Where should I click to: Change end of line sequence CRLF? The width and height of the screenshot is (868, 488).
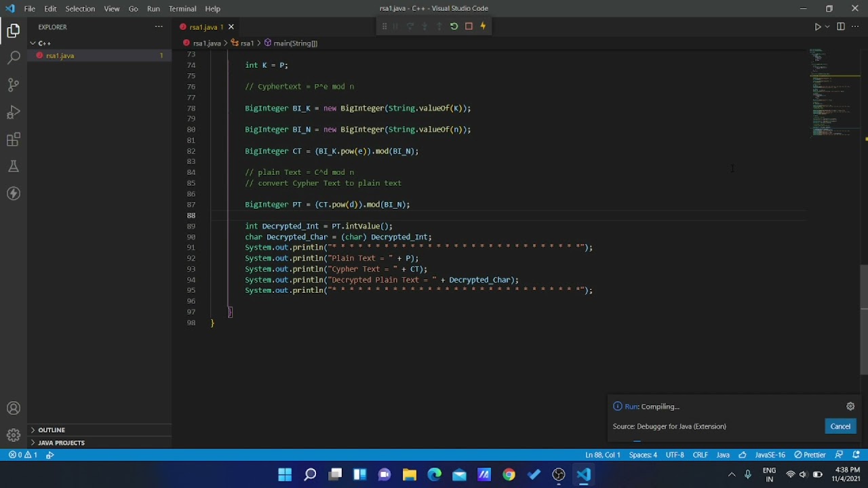700,455
